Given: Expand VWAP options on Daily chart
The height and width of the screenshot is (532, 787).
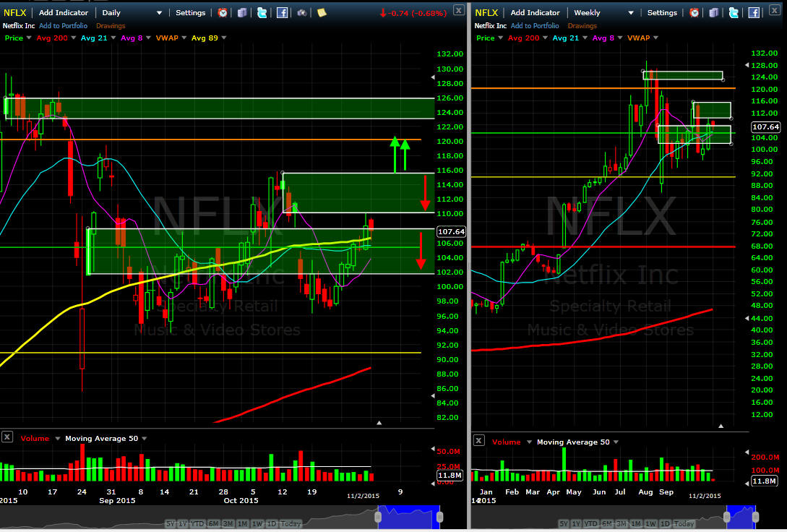Looking at the screenshot, I should (184, 38).
